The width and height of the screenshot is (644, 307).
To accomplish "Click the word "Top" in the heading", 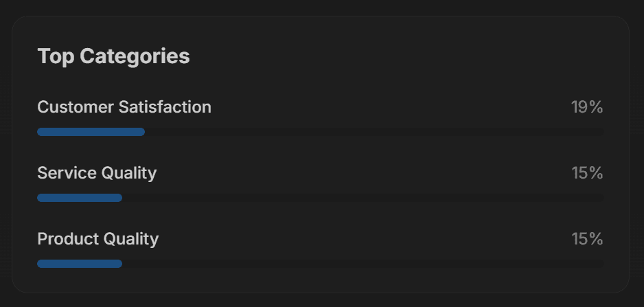I will 56,56.
